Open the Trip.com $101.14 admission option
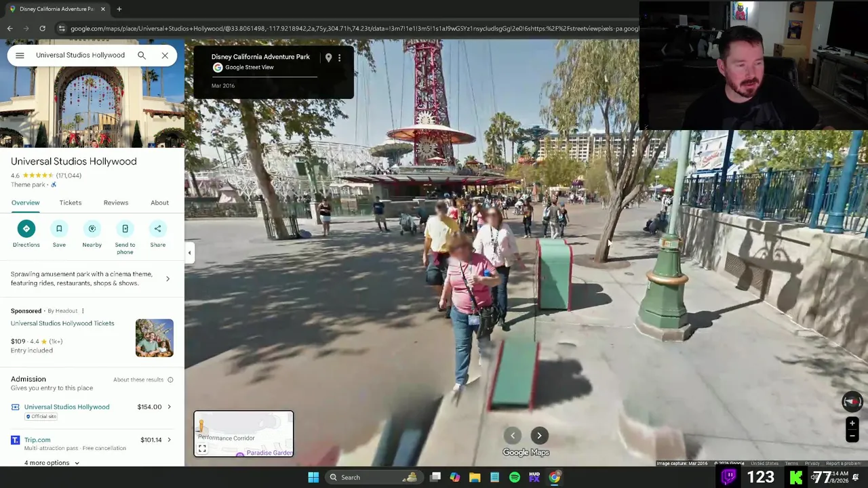This screenshot has height=488, width=868. 92,443
